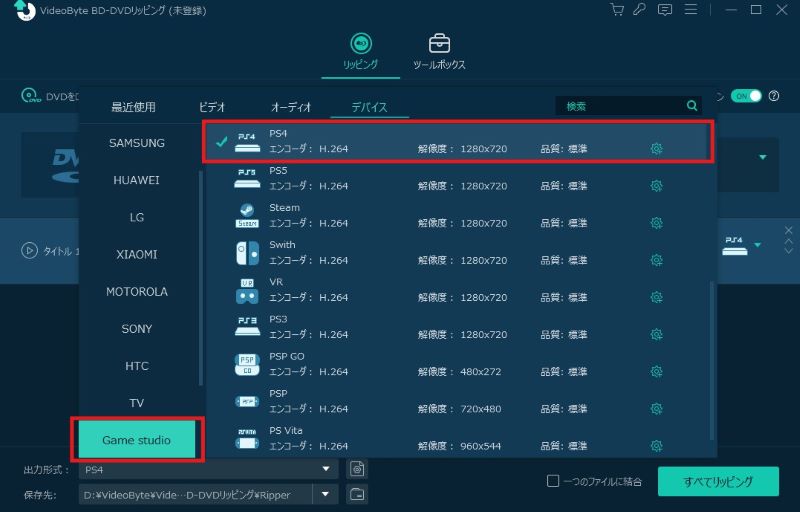Select the HUAWEI category

click(x=137, y=181)
